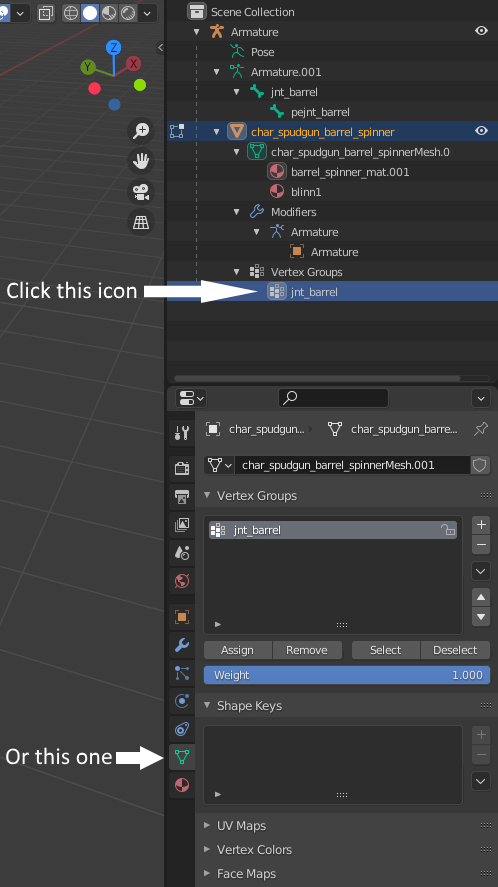The width and height of the screenshot is (498, 887).
Task: Open the Particle Properties tab
Action: pyautogui.click(x=182, y=673)
